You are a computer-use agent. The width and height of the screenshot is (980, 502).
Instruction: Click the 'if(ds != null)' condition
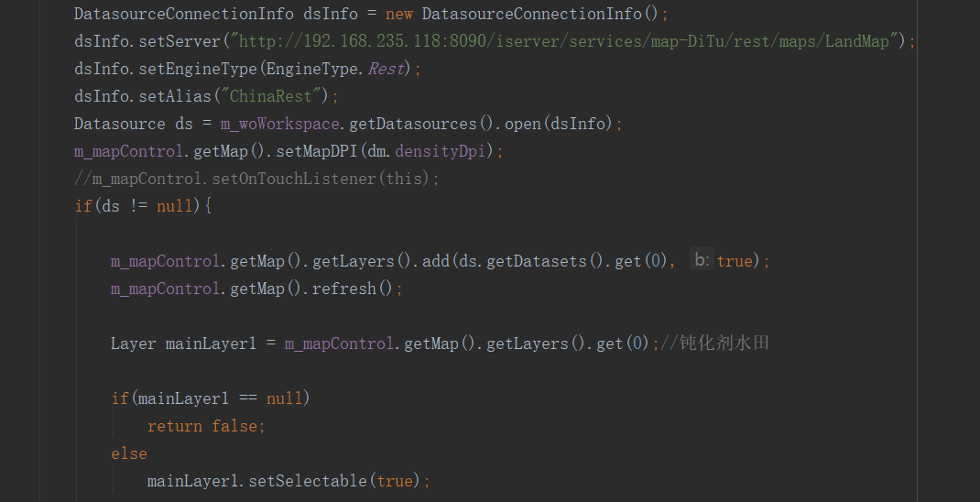pyautogui.click(x=142, y=206)
